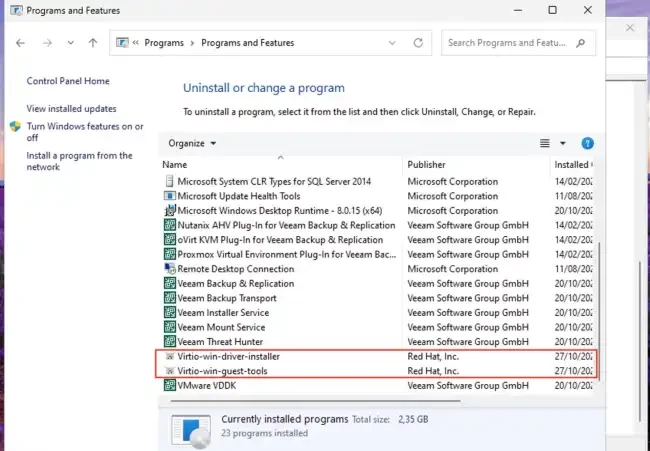Expand the address bar history dropdown
650x451 pixels.
click(x=393, y=43)
